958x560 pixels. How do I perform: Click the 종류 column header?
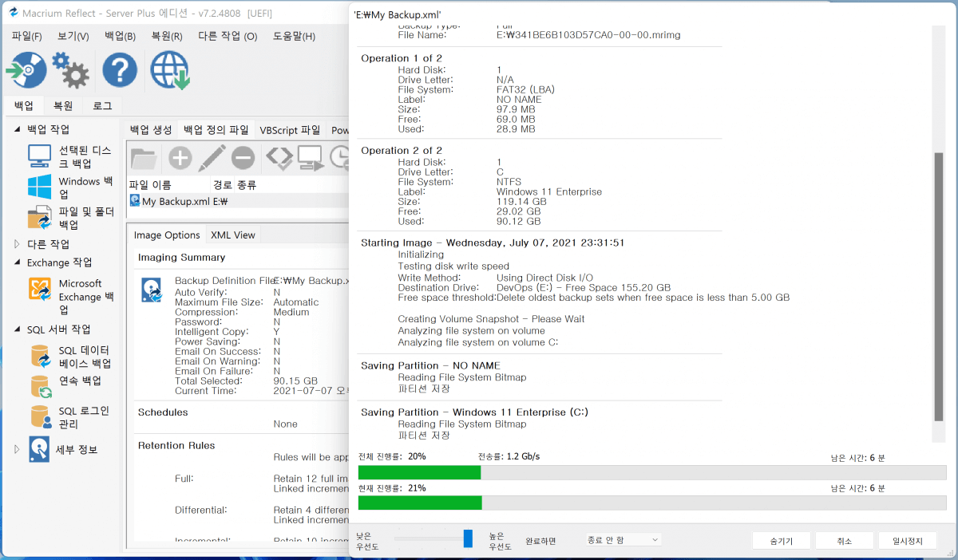pyautogui.click(x=247, y=185)
